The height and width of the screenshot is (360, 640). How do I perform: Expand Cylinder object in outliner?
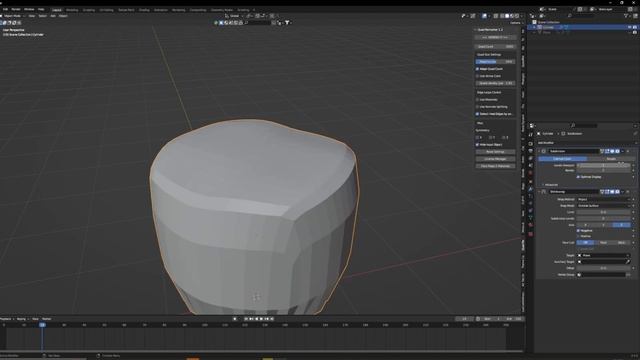coord(534,27)
